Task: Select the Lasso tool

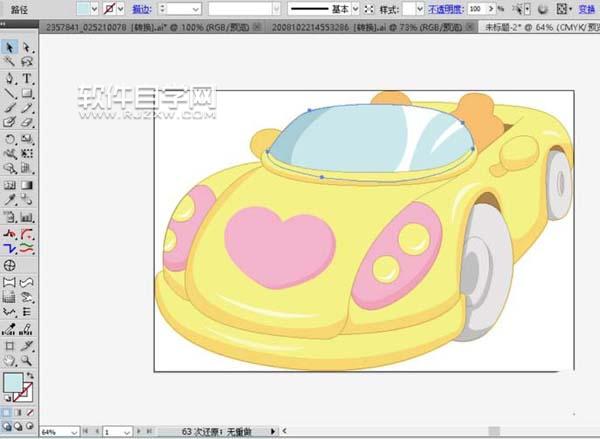Action: [27, 62]
